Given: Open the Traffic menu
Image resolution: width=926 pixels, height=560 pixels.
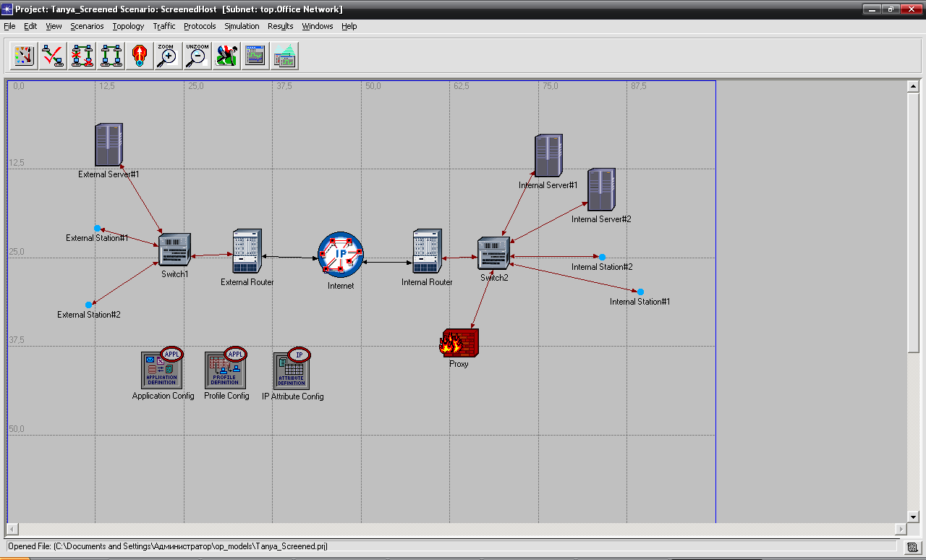Looking at the screenshot, I should (x=164, y=26).
